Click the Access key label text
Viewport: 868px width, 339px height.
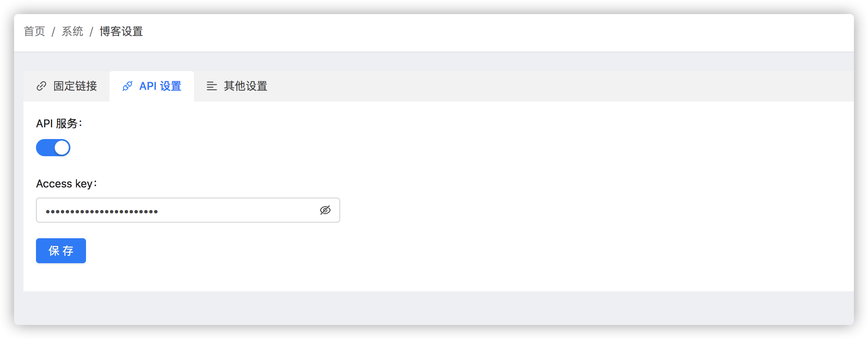[66, 184]
